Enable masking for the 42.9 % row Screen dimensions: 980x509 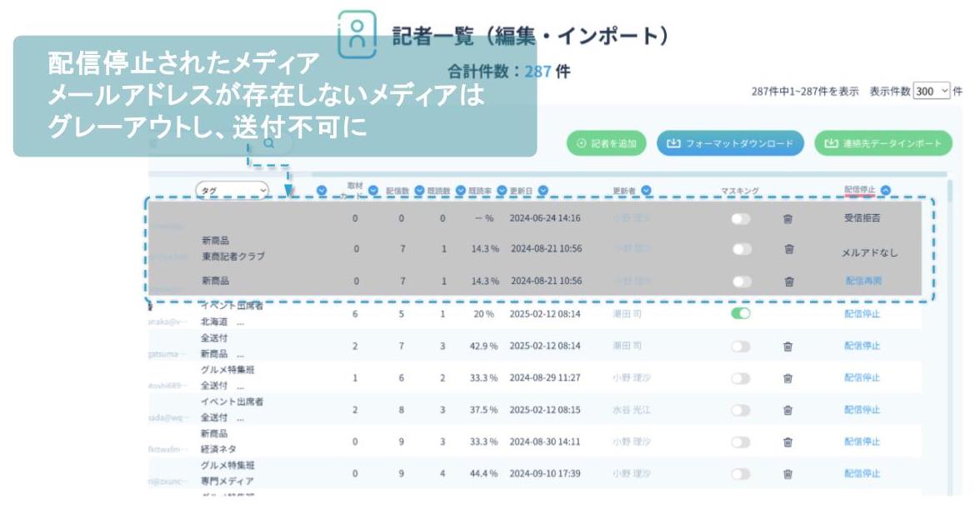click(740, 346)
